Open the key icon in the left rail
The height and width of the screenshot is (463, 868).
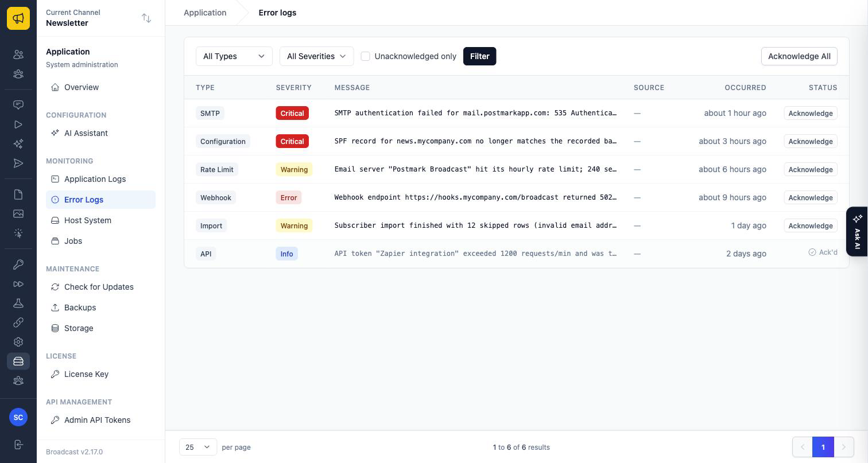(18, 264)
